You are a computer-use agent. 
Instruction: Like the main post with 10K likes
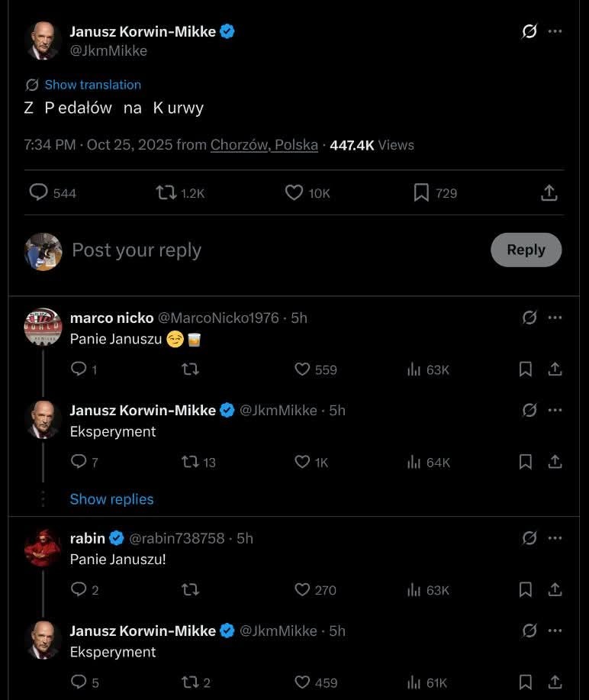pyautogui.click(x=294, y=193)
